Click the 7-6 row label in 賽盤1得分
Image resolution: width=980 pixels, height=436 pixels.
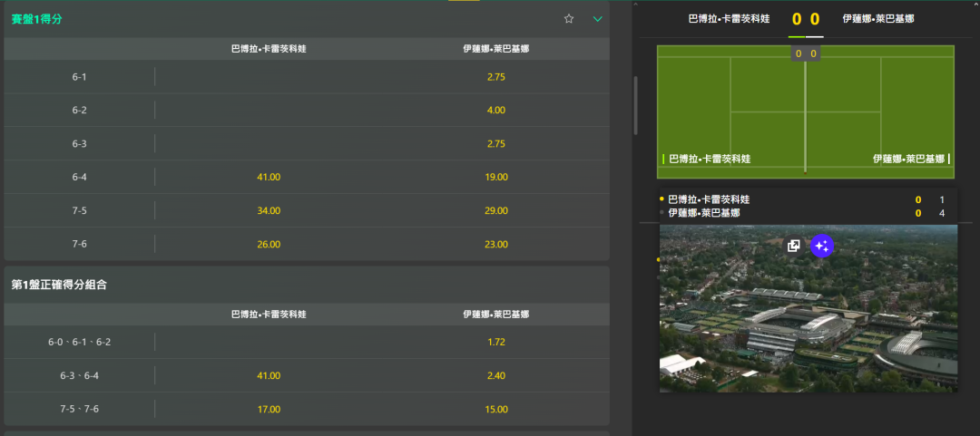coord(79,244)
